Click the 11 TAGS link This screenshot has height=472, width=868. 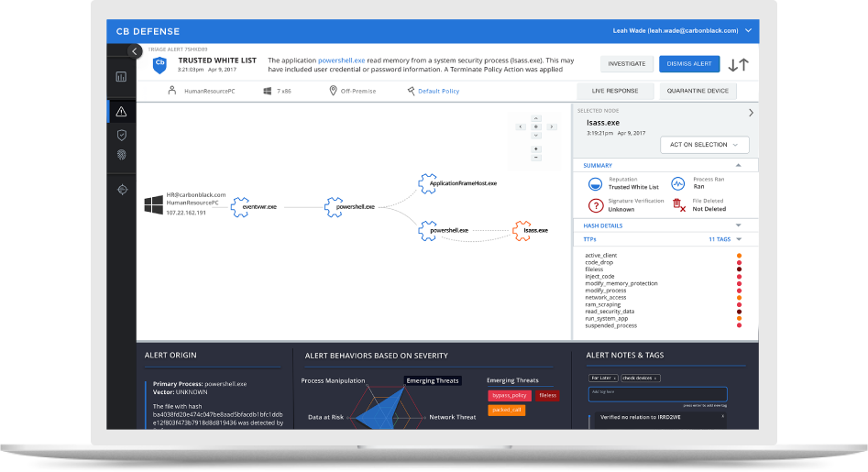click(720, 239)
